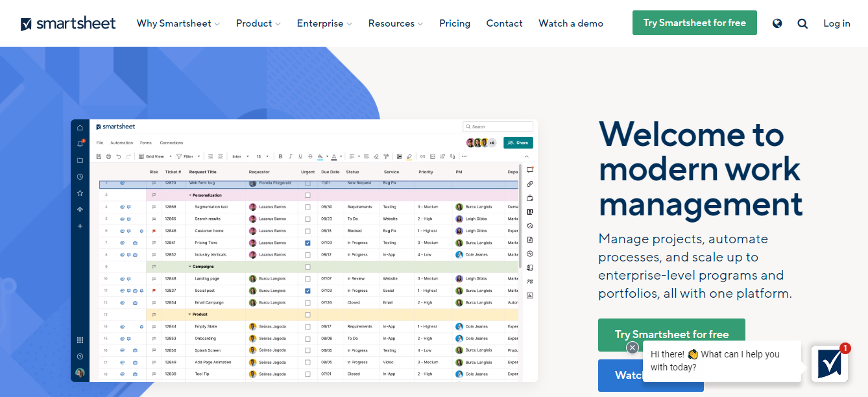
Task: Dismiss the chat greeting bubble
Action: tap(633, 348)
